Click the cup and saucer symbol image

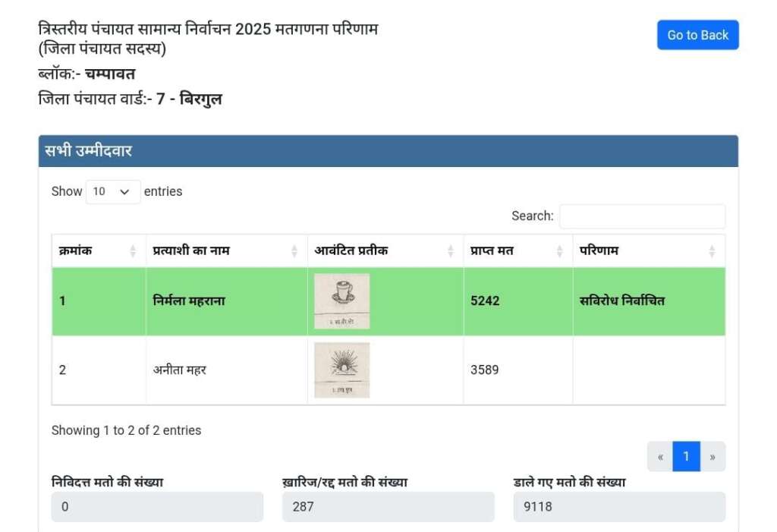[341, 301]
